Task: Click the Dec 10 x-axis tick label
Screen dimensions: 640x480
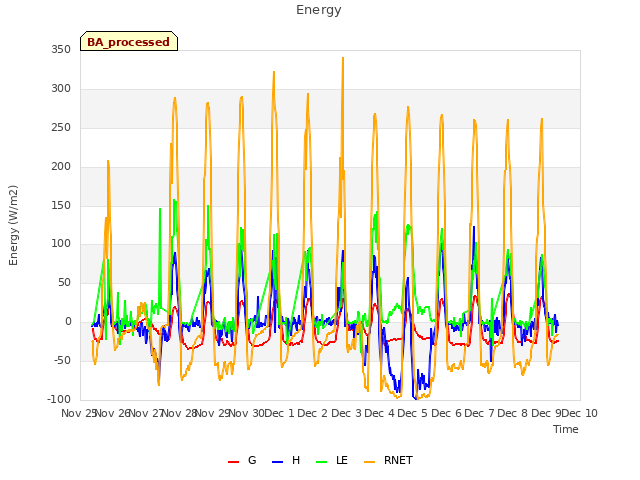Action: [580, 413]
